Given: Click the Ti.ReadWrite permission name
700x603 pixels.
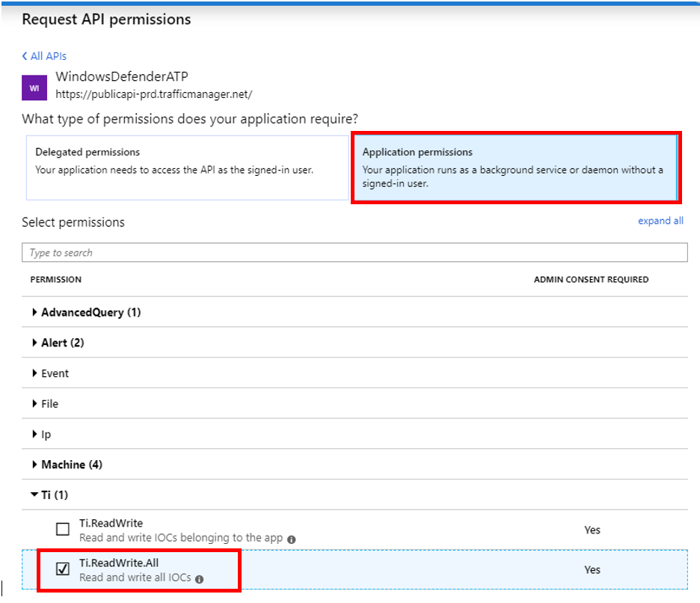Looking at the screenshot, I should pos(111,523).
